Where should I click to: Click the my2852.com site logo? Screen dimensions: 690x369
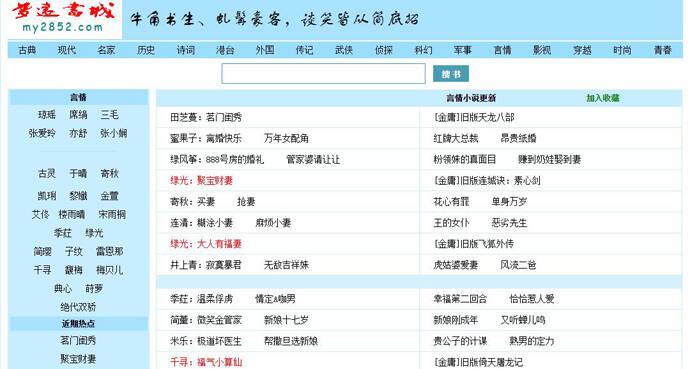pos(64,18)
